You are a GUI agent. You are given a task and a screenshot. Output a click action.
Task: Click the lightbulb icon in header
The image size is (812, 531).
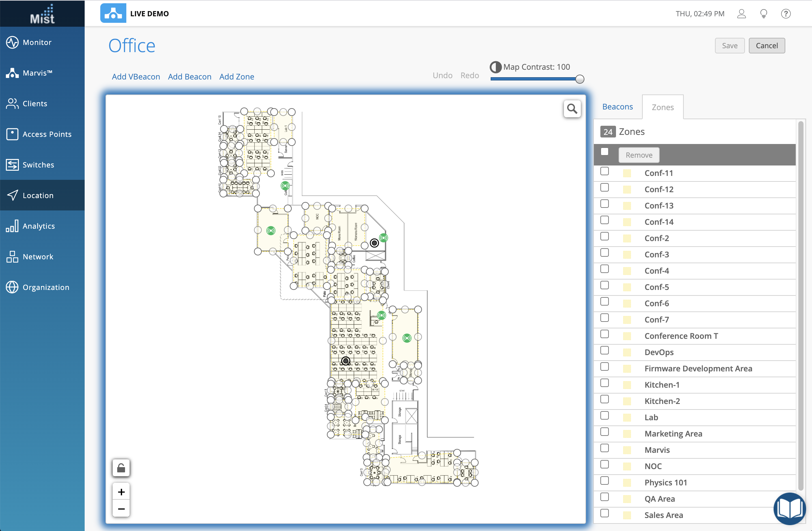tap(763, 14)
